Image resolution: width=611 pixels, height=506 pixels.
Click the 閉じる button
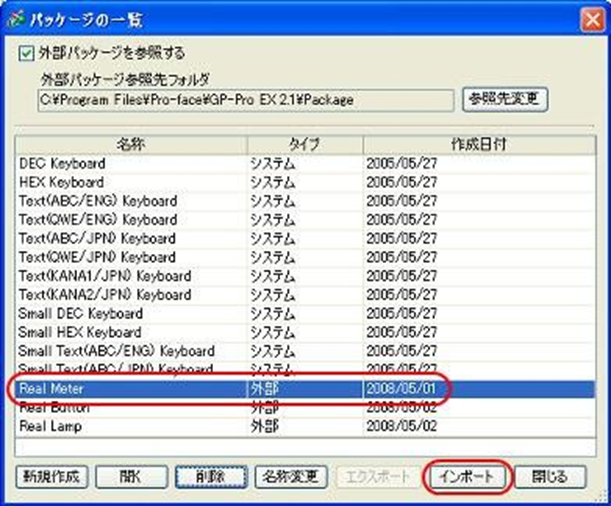(x=550, y=476)
